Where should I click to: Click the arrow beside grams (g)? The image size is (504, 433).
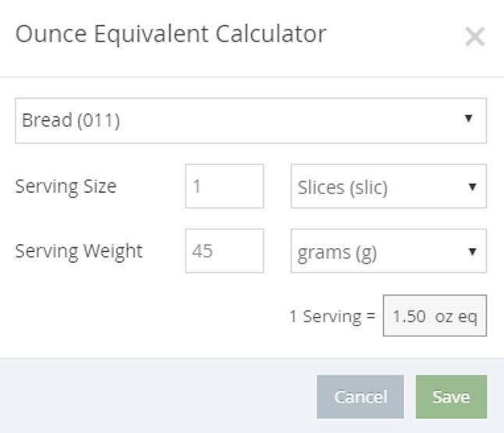tap(471, 252)
